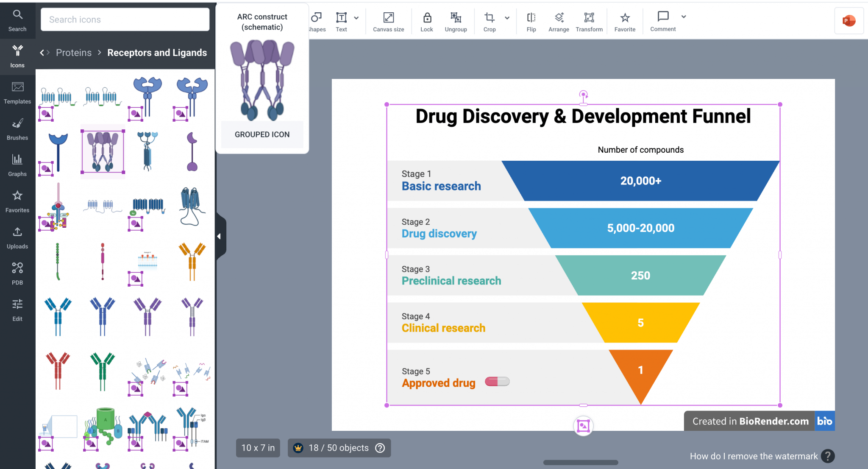Collapse the icons side panel arrow
The height and width of the screenshot is (469, 868).
coord(220,237)
